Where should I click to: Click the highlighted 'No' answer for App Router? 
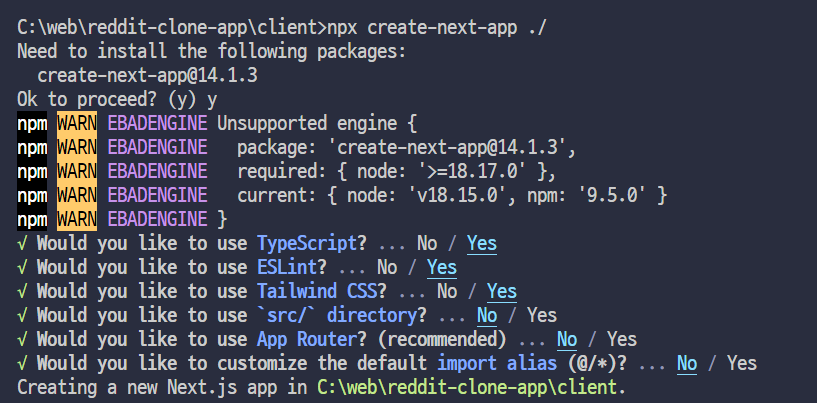567,339
